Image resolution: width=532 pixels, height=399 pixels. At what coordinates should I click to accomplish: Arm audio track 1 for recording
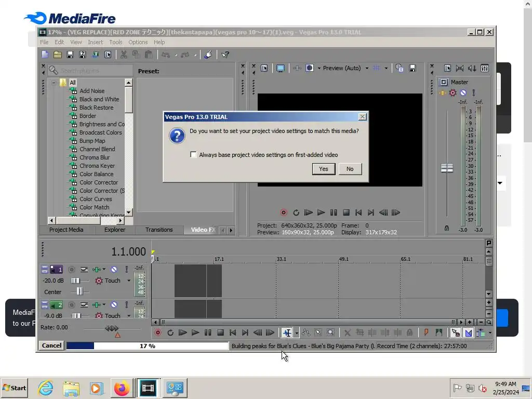(72, 270)
